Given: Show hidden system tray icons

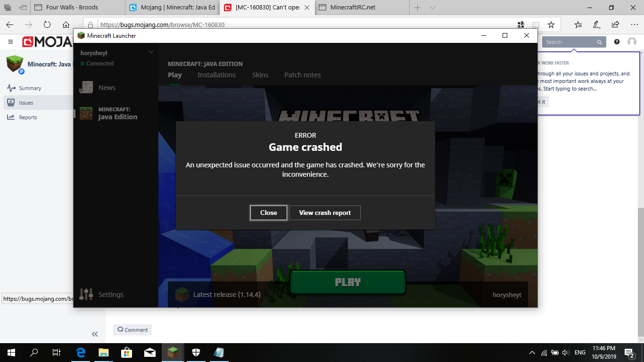Looking at the screenshot, I should coord(532,353).
